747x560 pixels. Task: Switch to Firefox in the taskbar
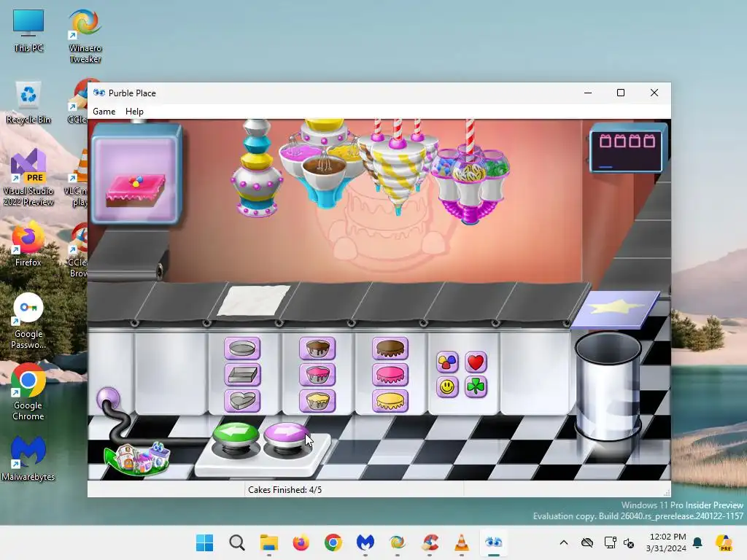coord(301,542)
